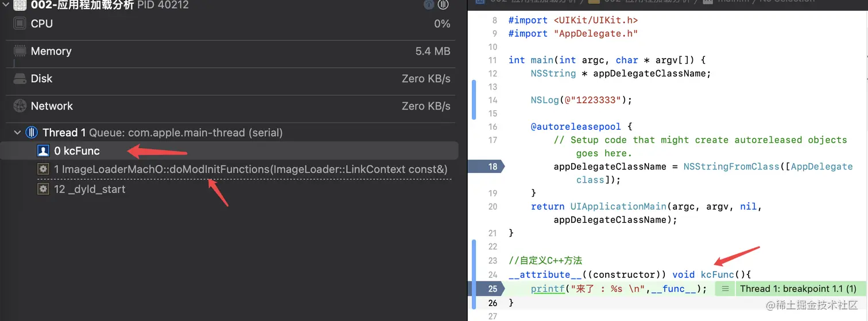
Task: Open the Memory usage row
Action: click(230, 51)
